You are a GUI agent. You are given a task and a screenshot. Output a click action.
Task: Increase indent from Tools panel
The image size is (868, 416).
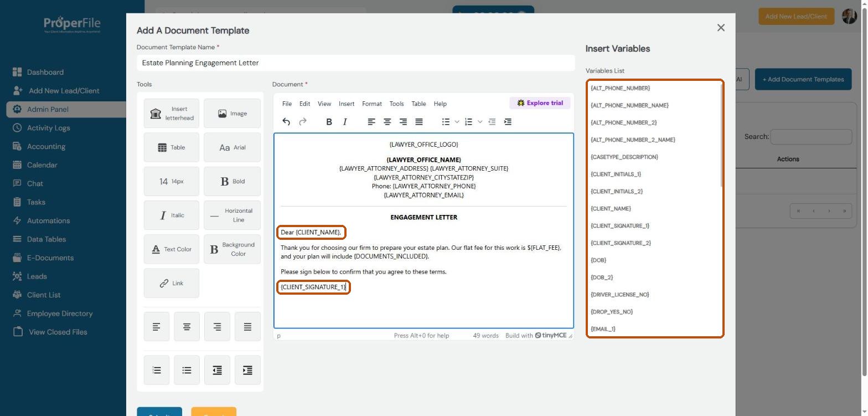(247, 370)
